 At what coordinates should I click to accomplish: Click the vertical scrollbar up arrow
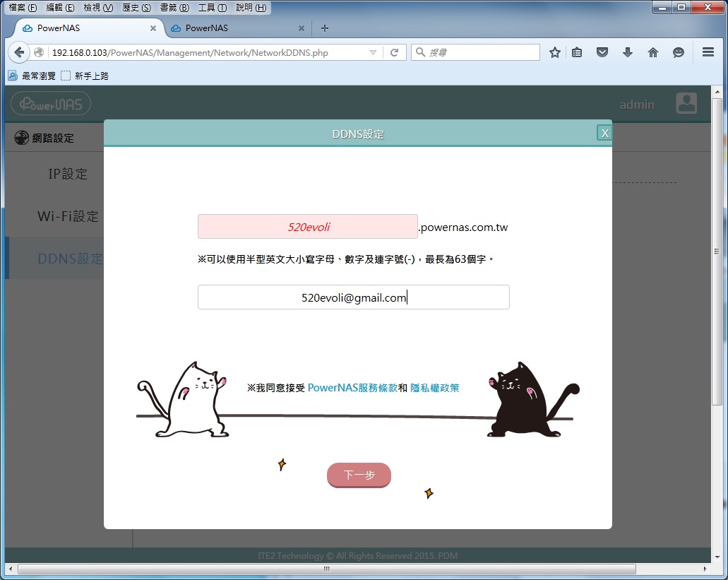pyautogui.click(x=717, y=91)
